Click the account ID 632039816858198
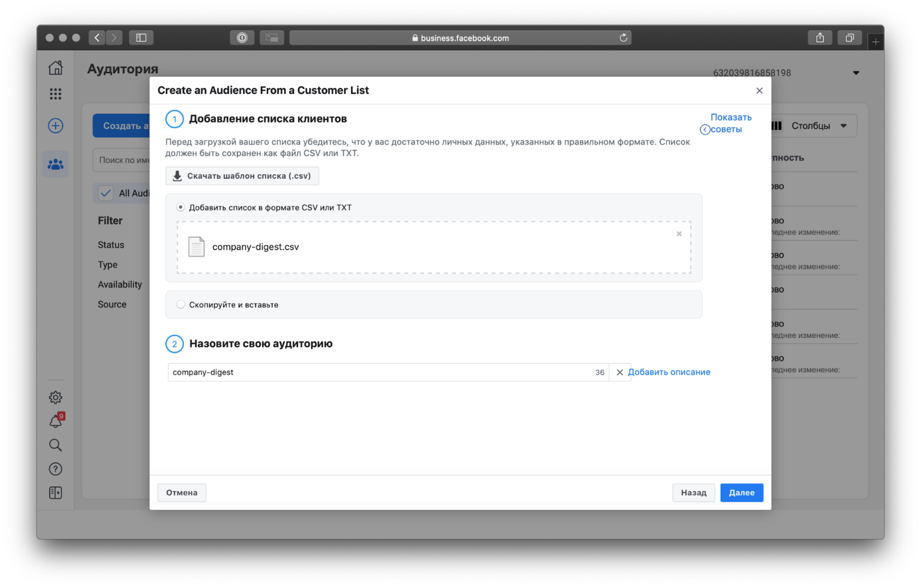 pos(752,73)
